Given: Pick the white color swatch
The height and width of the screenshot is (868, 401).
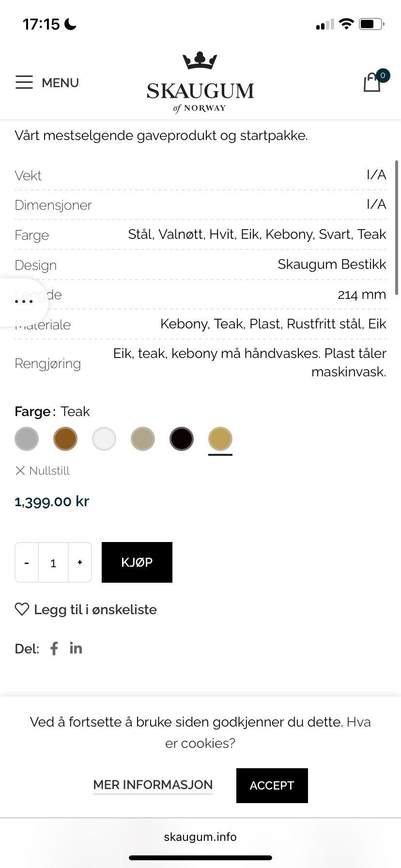Looking at the screenshot, I should coord(104,439).
